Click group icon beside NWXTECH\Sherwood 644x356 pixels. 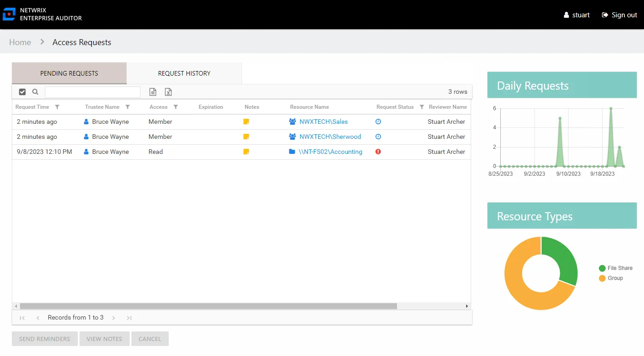pyautogui.click(x=292, y=137)
